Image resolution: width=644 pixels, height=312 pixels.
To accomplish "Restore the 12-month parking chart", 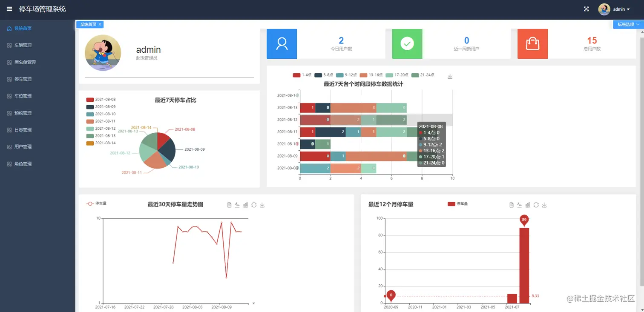I will [x=536, y=205].
